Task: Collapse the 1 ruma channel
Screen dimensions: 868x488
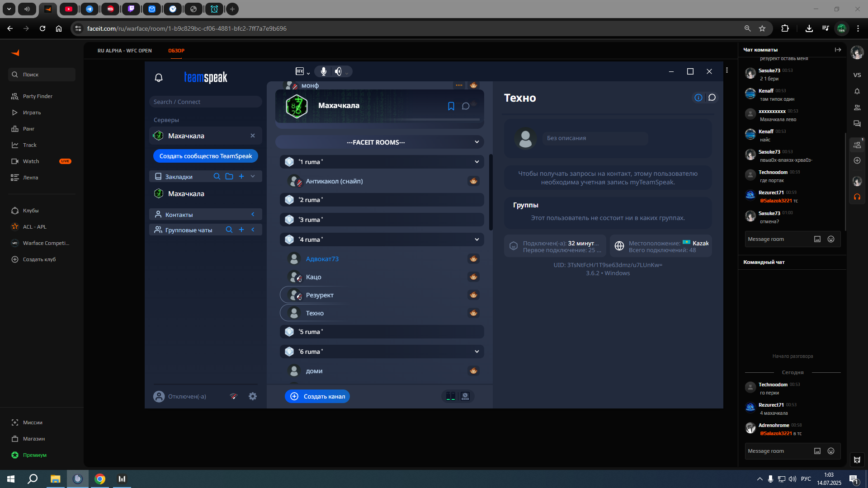Action: [x=476, y=162]
